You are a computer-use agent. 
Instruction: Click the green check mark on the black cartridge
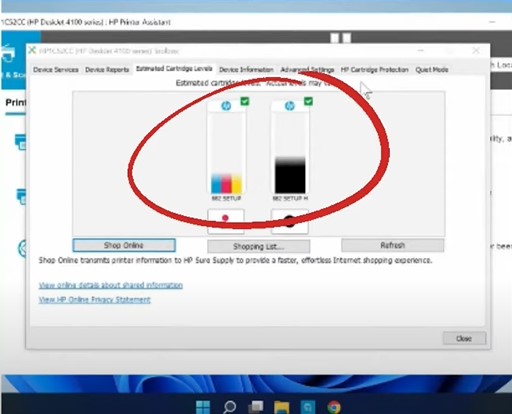pyautogui.click(x=308, y=101)
